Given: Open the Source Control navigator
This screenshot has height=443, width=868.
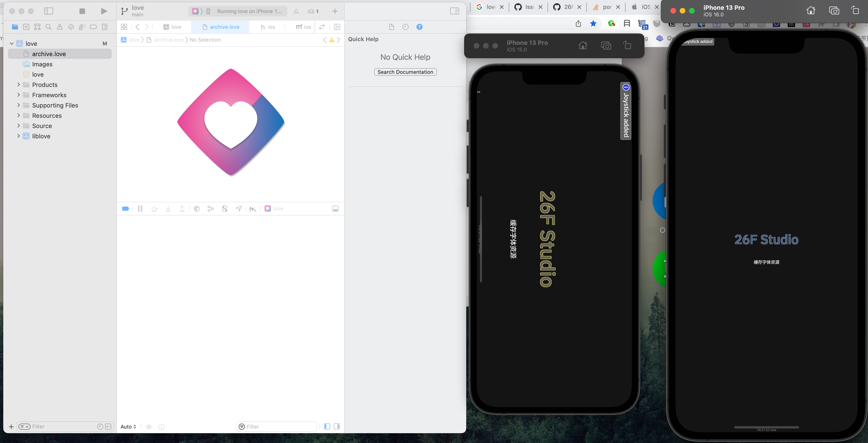Looking at the screenshot, I should (26, 27).
